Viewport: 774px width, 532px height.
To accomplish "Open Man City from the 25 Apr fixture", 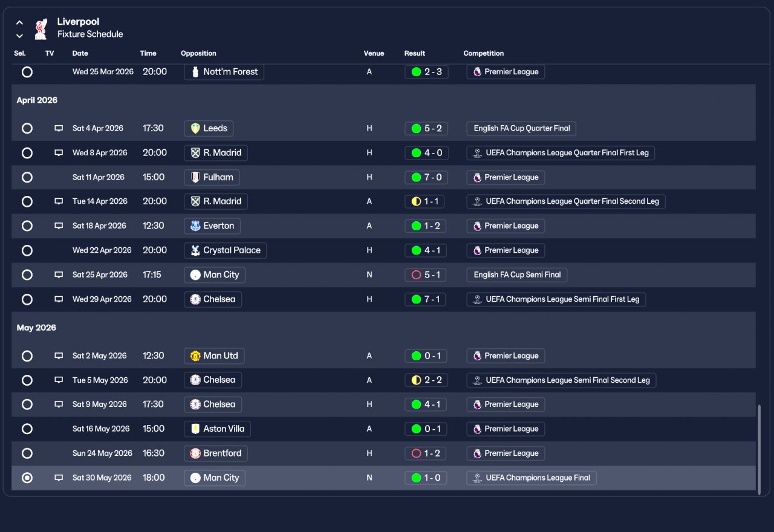I will tap(215, 274).
